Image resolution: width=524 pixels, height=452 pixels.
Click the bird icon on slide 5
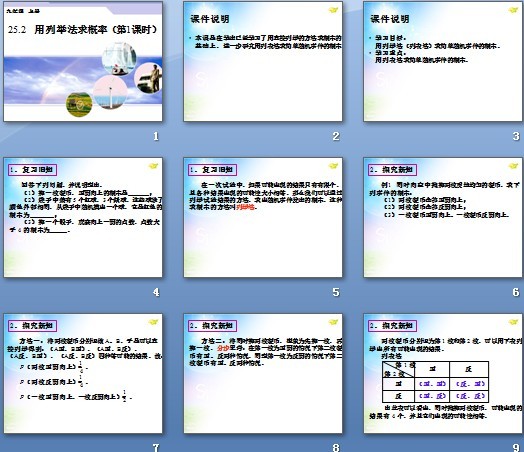(x=333, y=166)
